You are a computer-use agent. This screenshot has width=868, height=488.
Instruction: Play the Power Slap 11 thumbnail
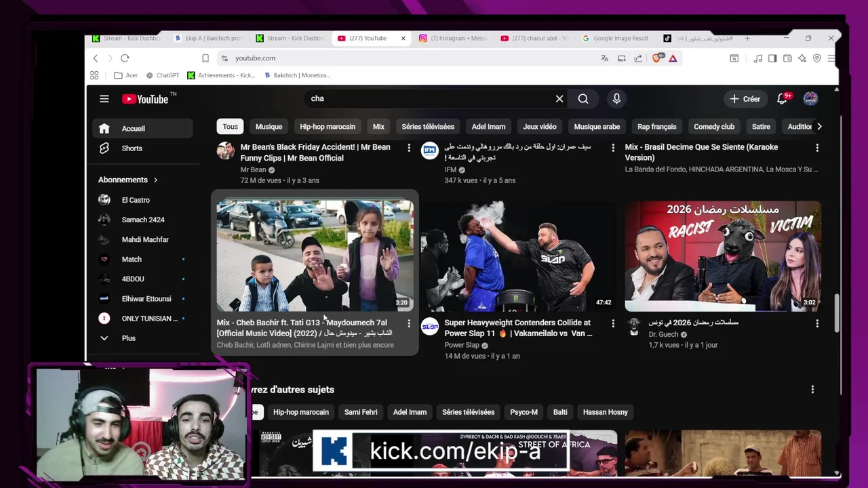click(x=519, y=256)
